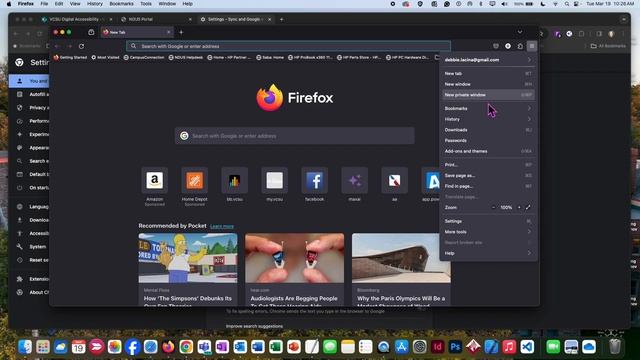The image size is (640, 360).
Task: Choose Print… in the Firefox menu
Action: point(488,165)
